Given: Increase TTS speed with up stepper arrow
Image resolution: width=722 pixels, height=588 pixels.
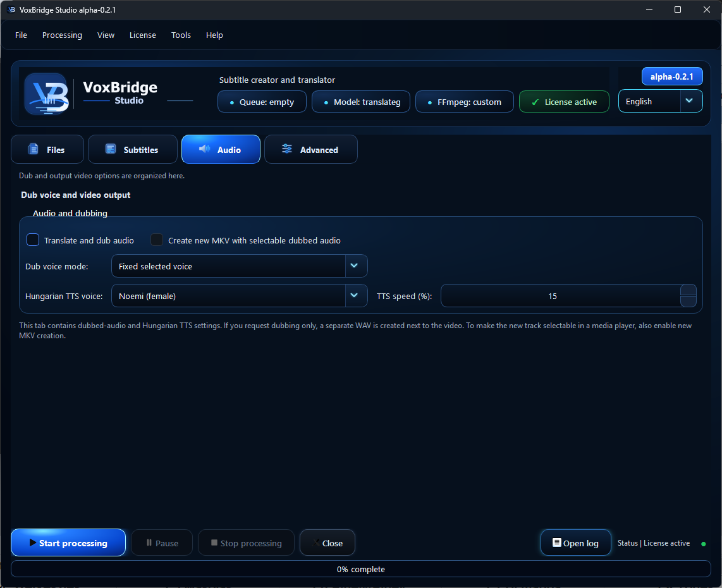Looking at the screenshot, I should click(688, 290).
